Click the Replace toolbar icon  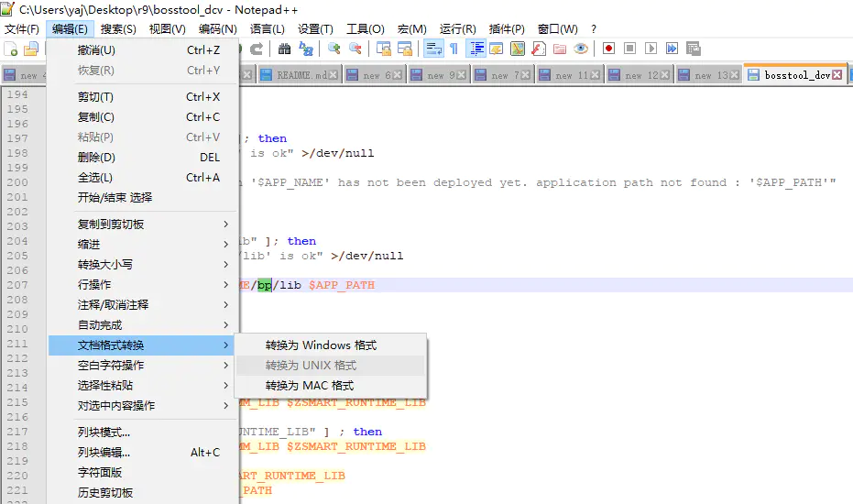[306, 49]
